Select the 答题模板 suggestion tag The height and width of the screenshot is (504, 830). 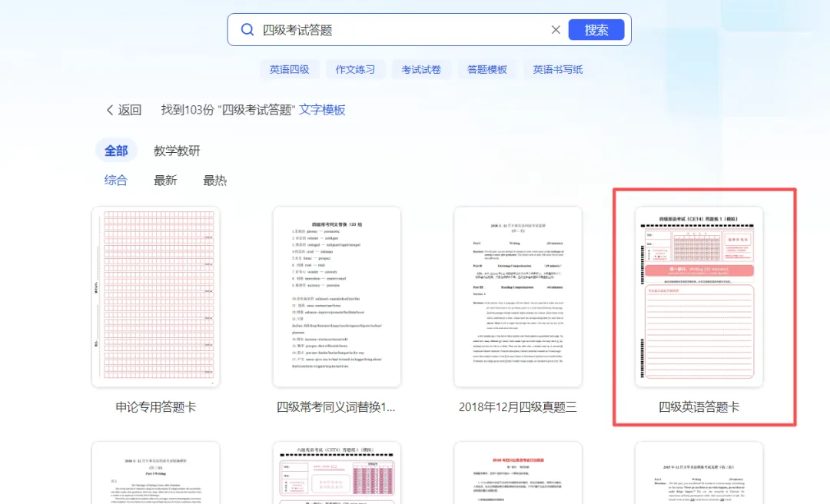[x=487, y=69]
